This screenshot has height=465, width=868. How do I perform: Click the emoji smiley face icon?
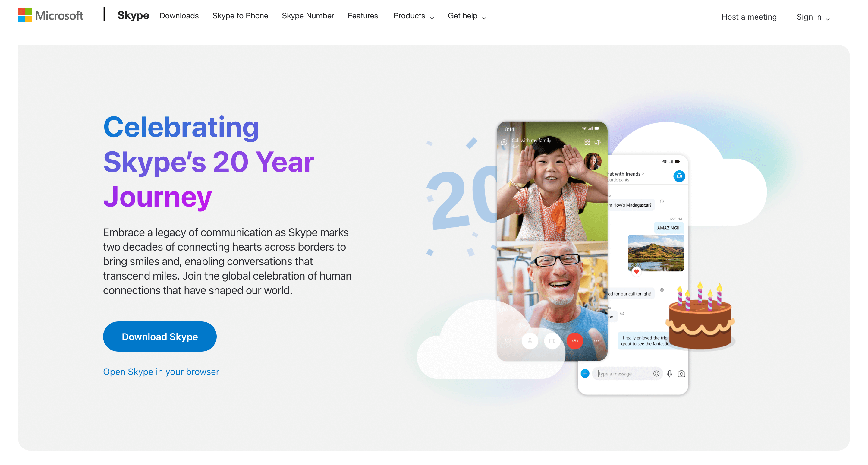click(656, 374)
